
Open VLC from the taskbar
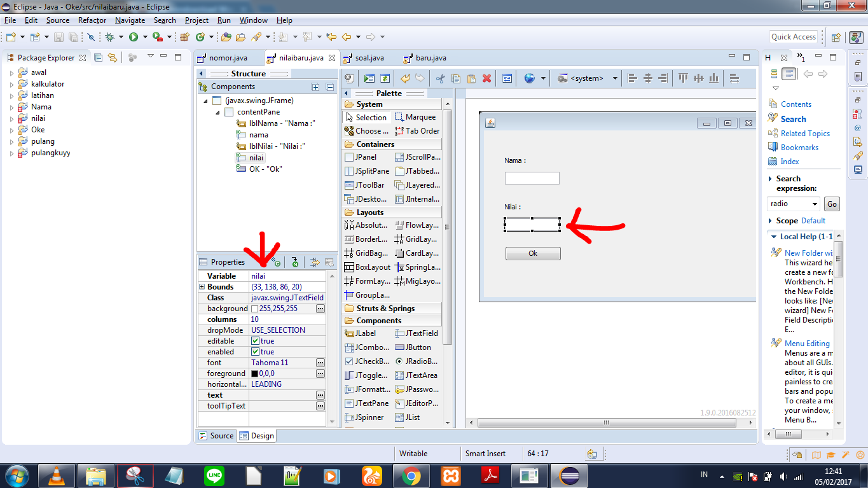[x=57, y=475]
